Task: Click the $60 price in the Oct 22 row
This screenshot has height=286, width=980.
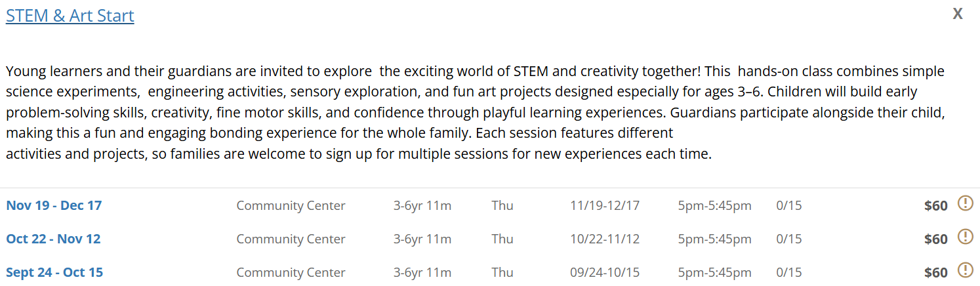Action: click(935, 239)
